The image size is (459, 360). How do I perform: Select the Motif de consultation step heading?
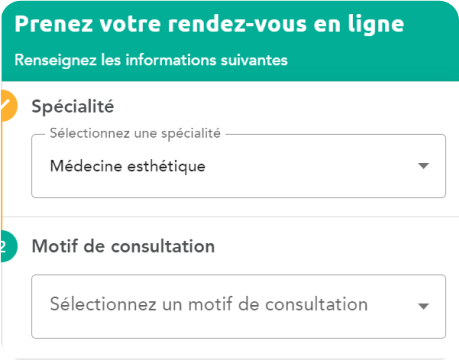click(123, 246)
